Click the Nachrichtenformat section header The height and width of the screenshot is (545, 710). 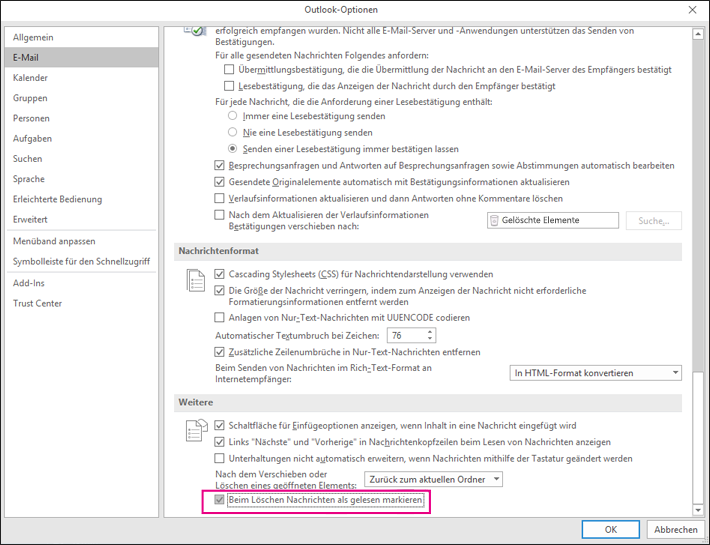click(x=428, y=251)
